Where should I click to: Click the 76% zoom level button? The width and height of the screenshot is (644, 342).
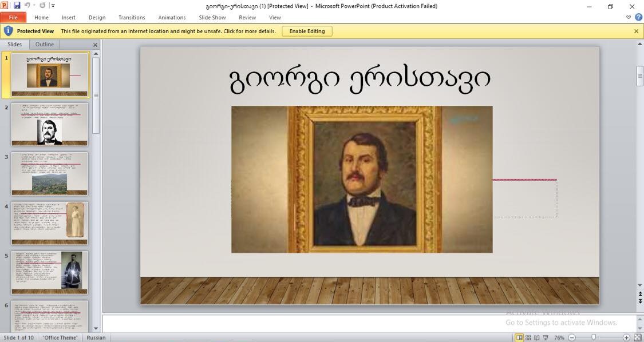point(559,337)
